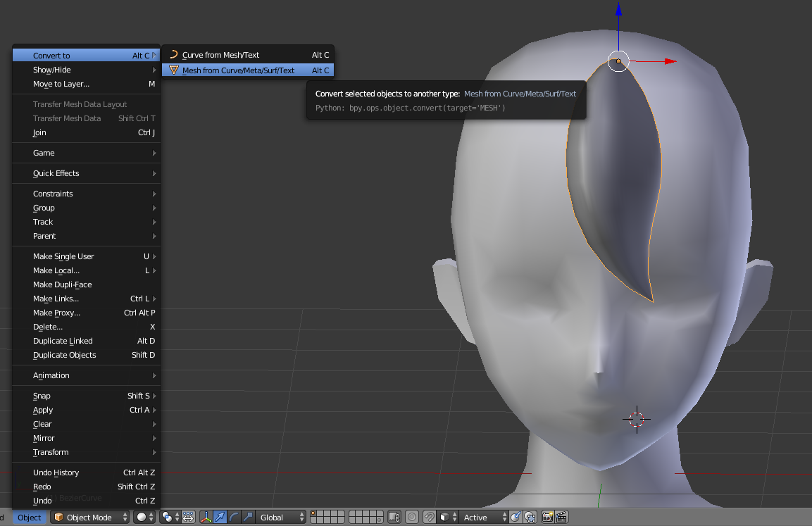Click white manipulator center circle
812x526 pixels.
pyautogui.click(x=618, y=61)
